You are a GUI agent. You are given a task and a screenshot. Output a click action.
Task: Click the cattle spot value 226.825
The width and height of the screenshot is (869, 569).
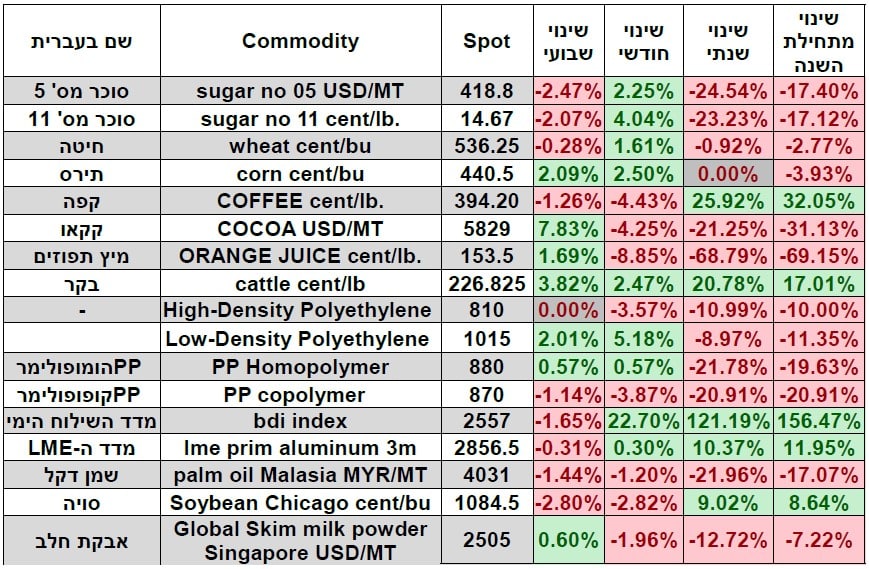(487, 283)
